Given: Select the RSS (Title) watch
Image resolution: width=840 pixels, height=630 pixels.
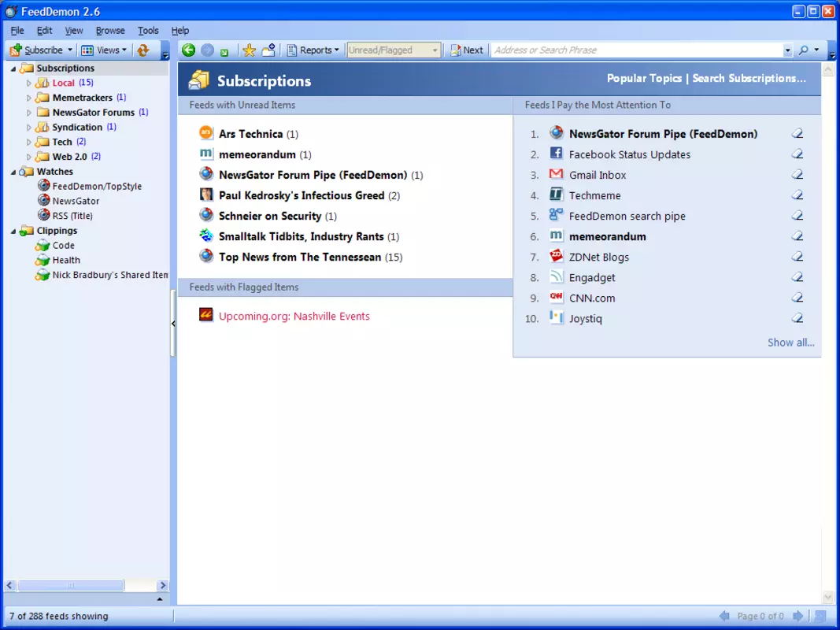Looking at the screenshot, I should coord(72,216).
